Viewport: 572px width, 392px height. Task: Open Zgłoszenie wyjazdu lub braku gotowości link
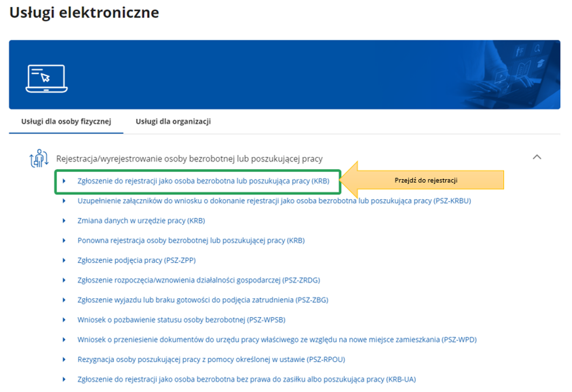click(203, 300)
